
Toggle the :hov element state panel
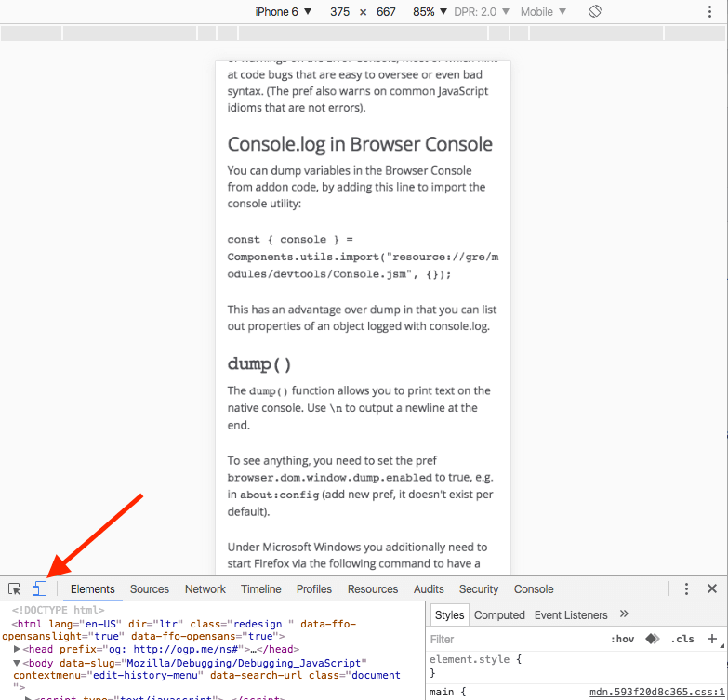[622, 640]
